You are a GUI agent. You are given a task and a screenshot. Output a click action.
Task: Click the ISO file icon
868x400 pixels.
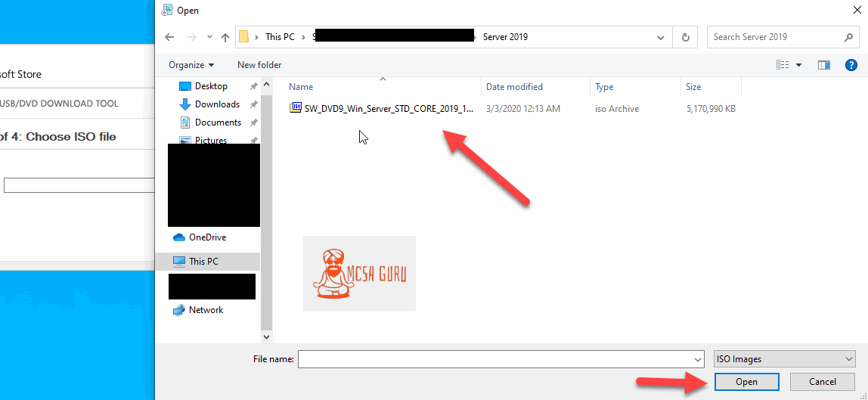296,108
